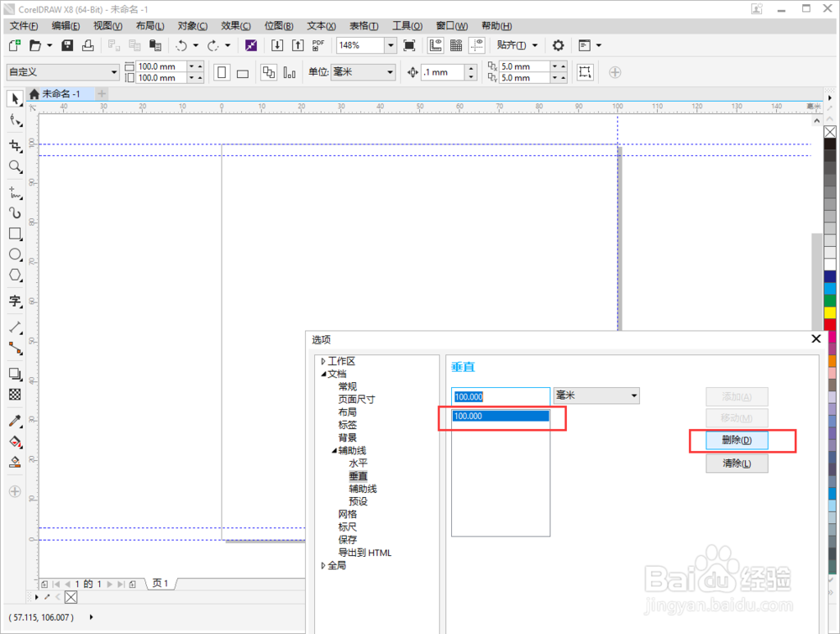Select Horizontal under Guidelines

(358, 464)
